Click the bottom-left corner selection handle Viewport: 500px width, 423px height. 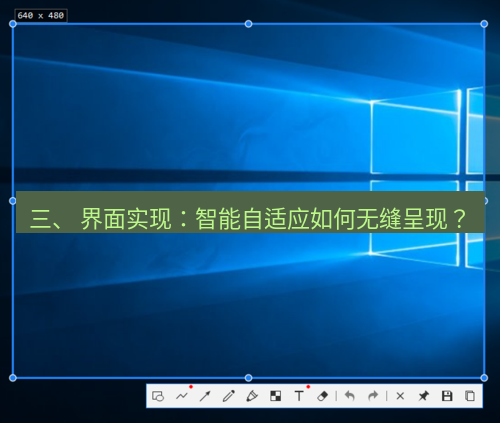(13, 378)
